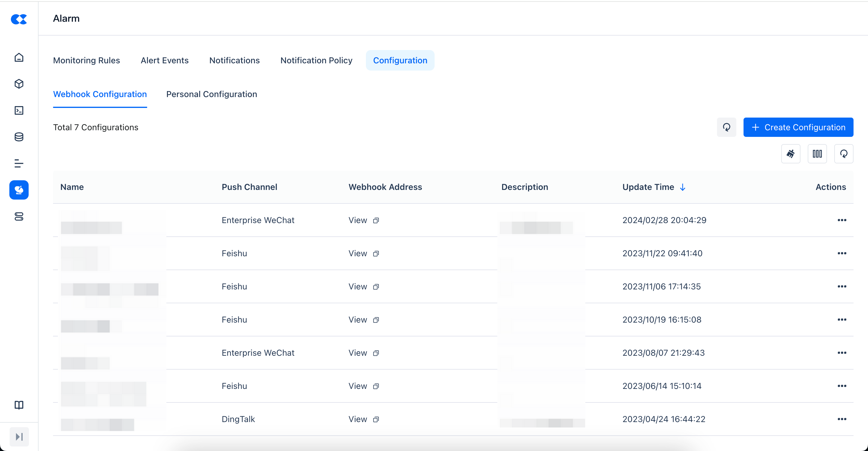The height and width of the screenshot is (451, 868).
Task: Sort by Update Time arrow
Action: 683,188
